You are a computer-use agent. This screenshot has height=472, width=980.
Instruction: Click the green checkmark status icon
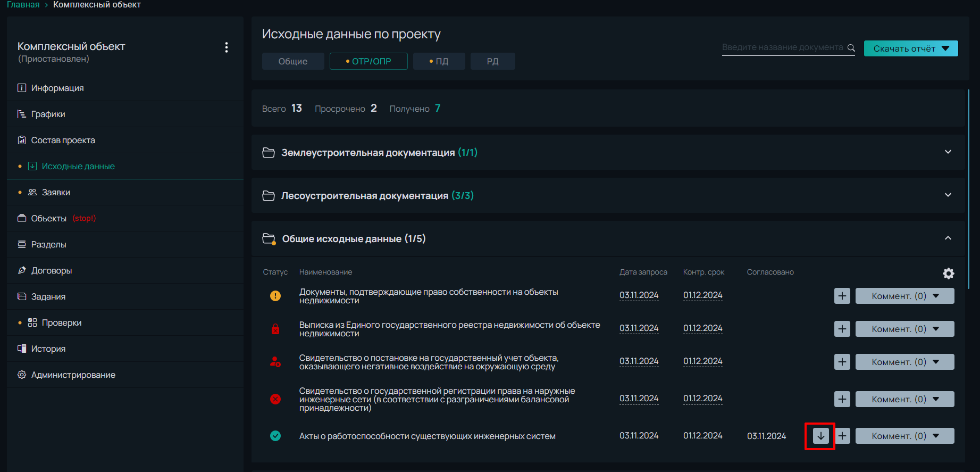click(275, 436)
